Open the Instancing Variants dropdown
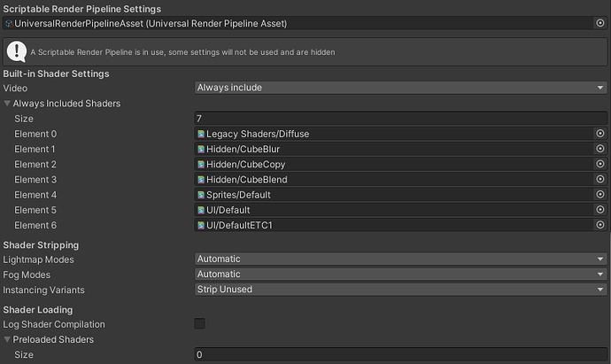This screenshot has width=611, height=364. click(x=399, y=290)
